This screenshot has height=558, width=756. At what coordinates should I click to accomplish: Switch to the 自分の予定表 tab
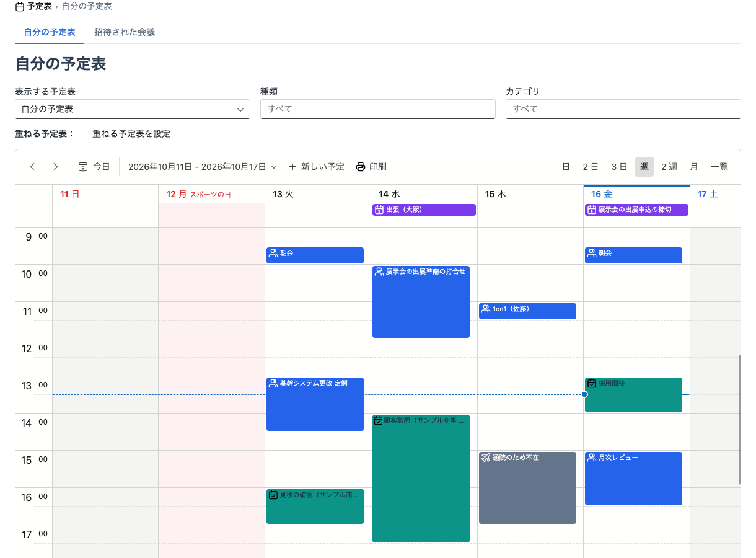pyautogui.click(x=50, y=32)
